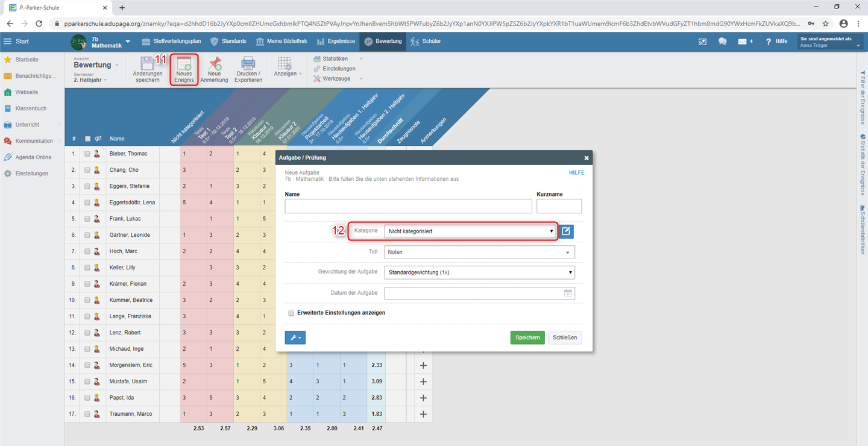The width and height of the screenshot is (868, 446).
Task: Check the box for Eggers, Stefanie
Action: point(87,186)
